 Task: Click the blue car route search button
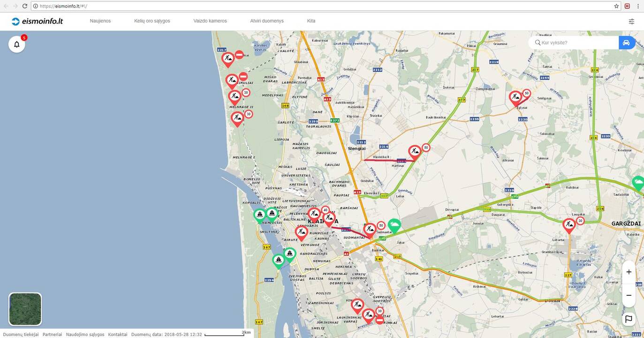coord(626,43)
